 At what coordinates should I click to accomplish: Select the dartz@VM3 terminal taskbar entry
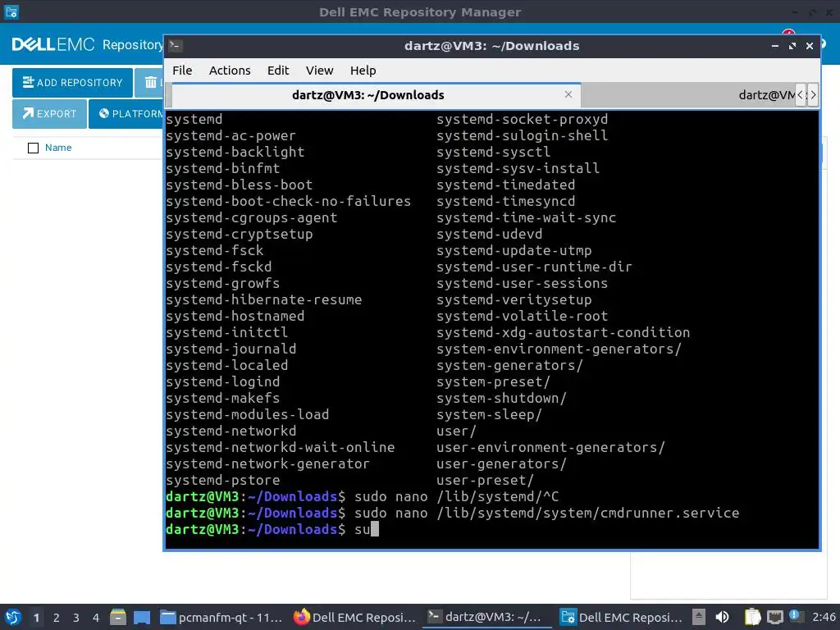[x=487, y=617]
